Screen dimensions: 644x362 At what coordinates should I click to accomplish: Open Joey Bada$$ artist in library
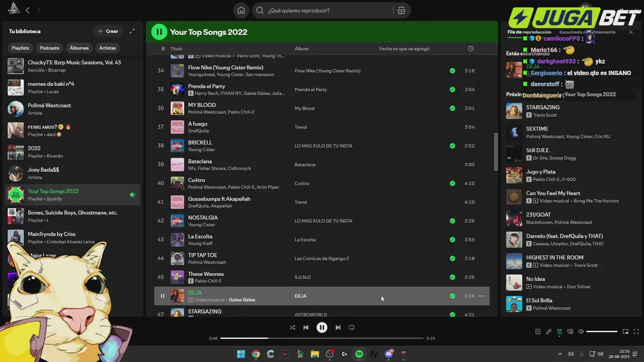point(73,173)
